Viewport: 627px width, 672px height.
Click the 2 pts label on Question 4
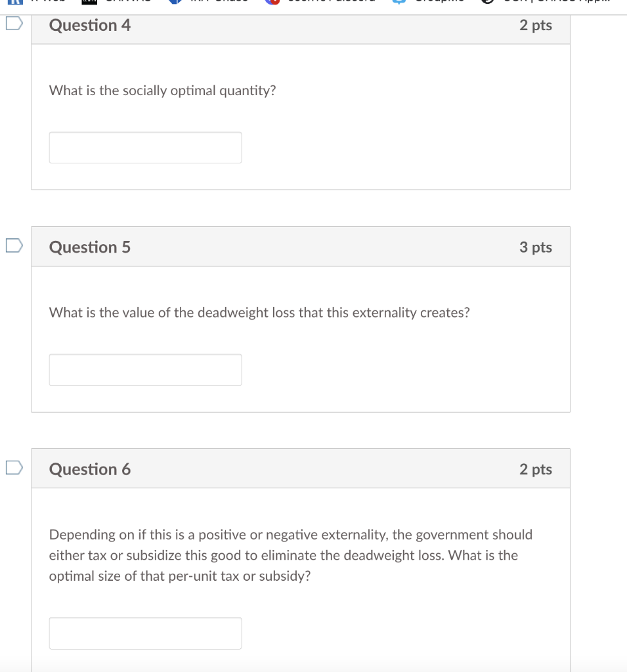(537, 26)
